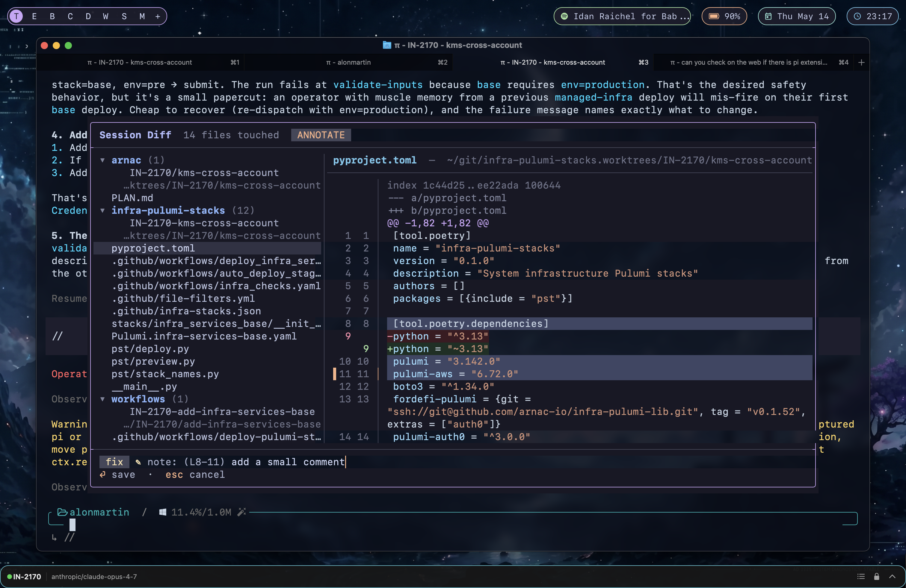The image size is (906, 588).
Task: Click the added line +python = "~3.13"
Action: [437, 349]
